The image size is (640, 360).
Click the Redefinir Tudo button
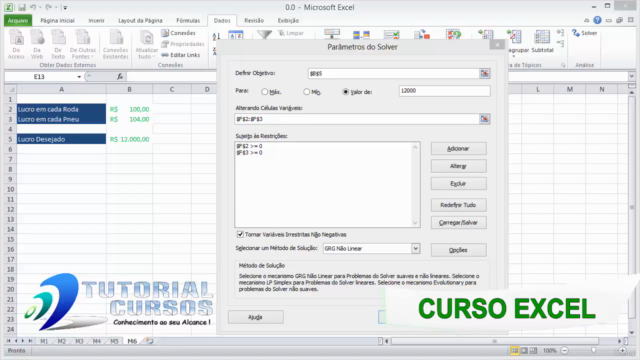click(458, 205)
